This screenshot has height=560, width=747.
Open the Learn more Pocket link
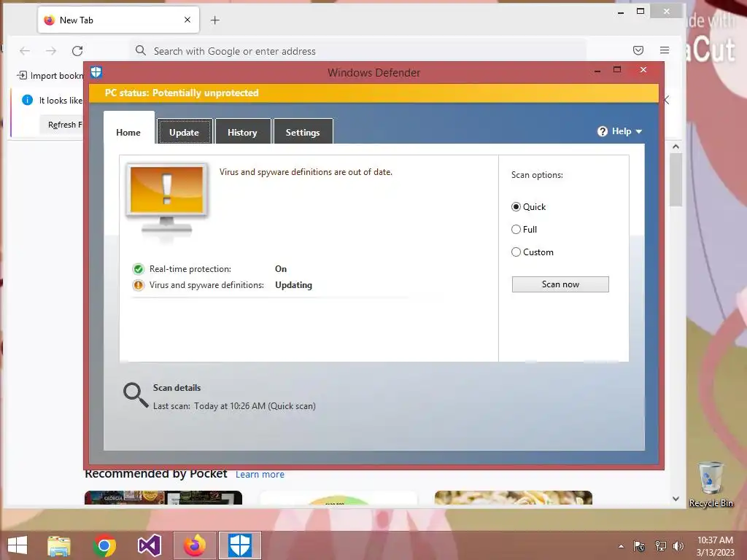[x=260, y=474]
